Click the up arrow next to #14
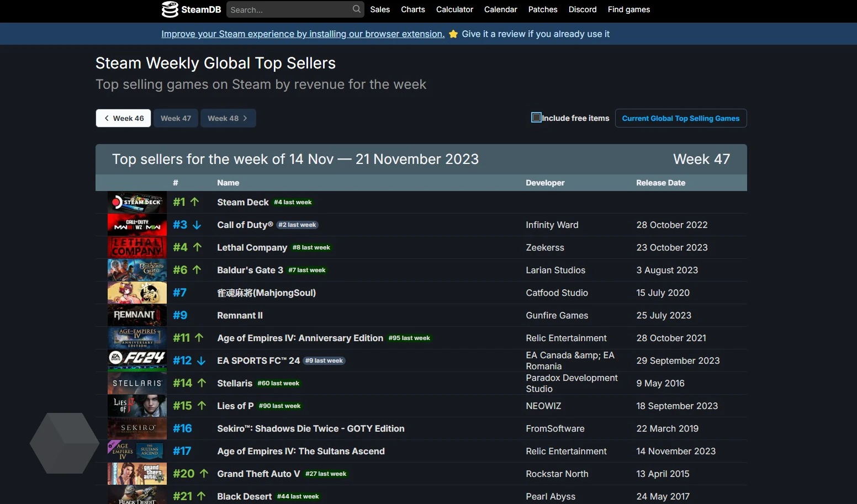 [202, 383]
